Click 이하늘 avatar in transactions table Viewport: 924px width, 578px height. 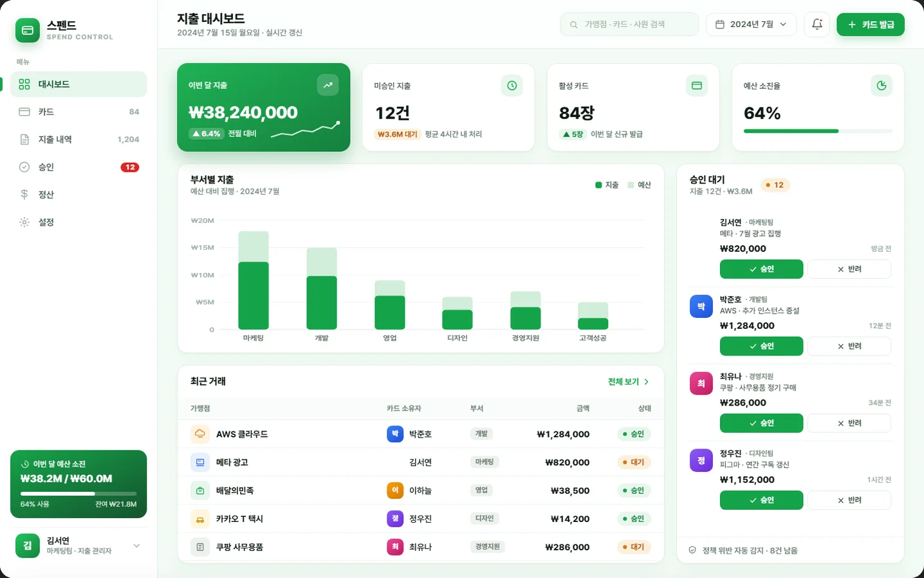pyautogui.click(x=395, y=490)
